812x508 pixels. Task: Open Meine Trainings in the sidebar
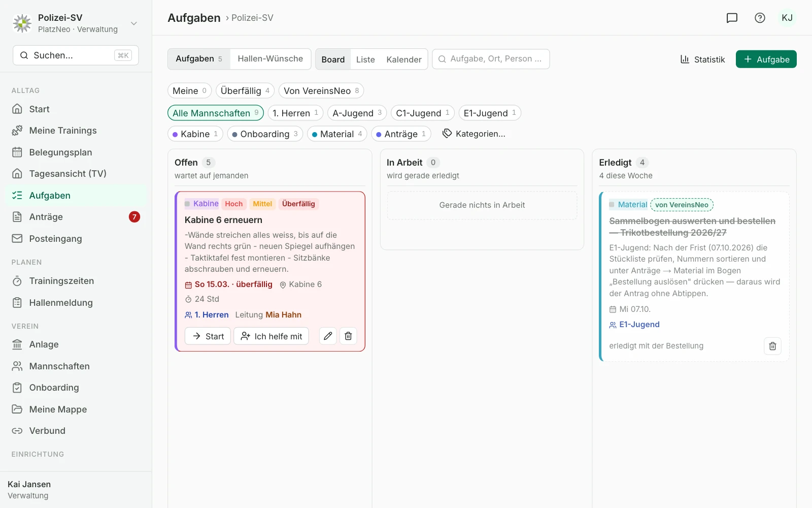click(x=76, y=131)
